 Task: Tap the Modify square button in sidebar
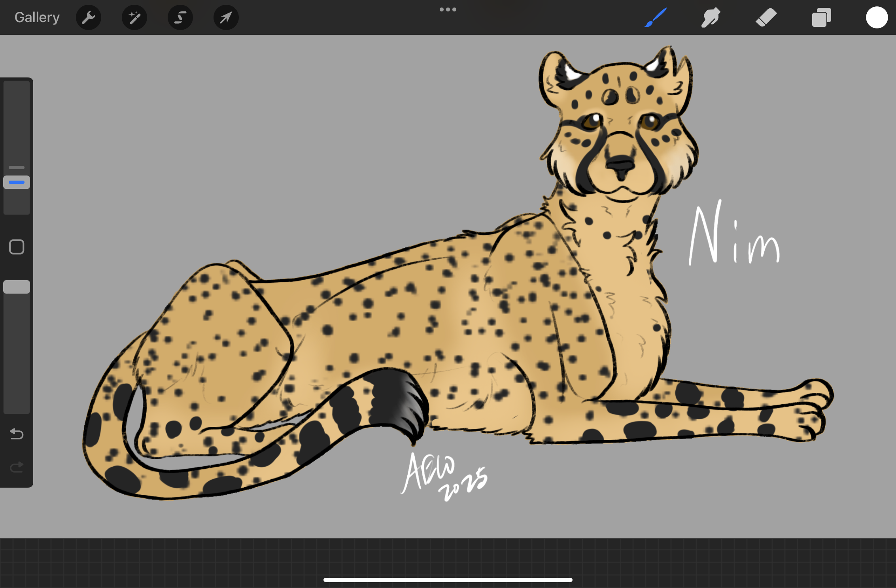tap(17, 247)
